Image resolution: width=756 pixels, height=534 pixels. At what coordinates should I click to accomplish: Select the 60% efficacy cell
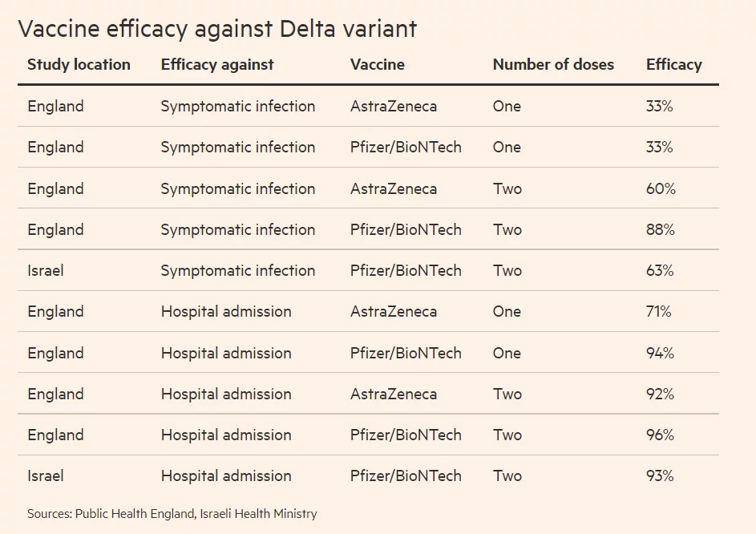661,188
